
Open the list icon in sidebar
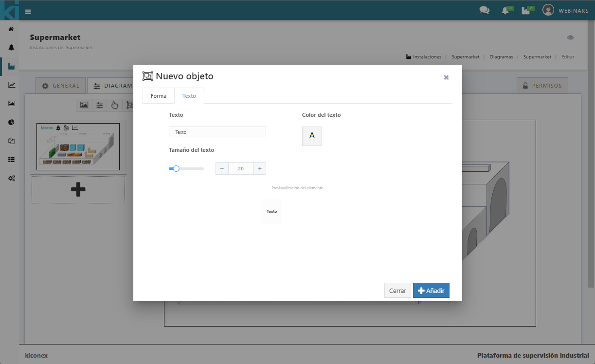(11, 160)
